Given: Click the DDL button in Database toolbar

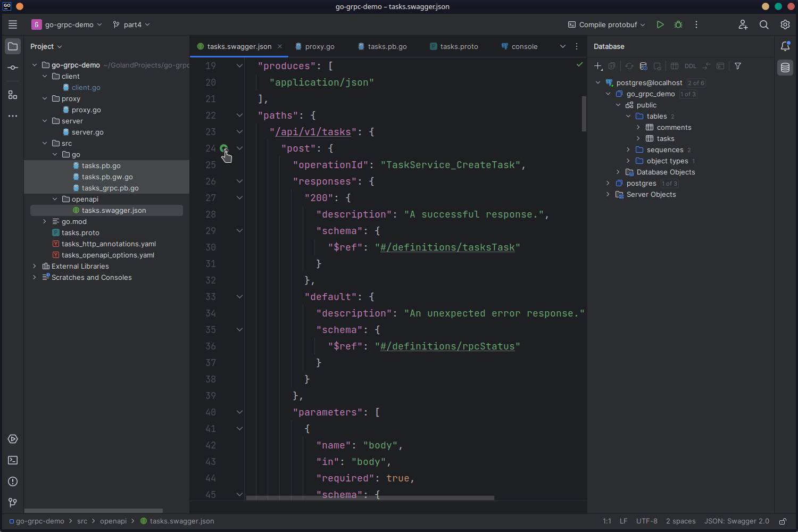Looking at the screenshot, I should (691, 66).
